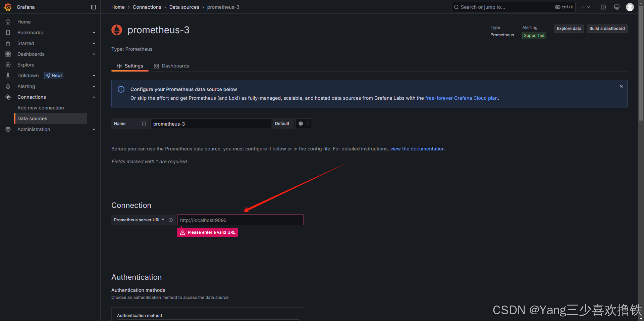Click the Connections breadcrumb link
This screenshot has width=644, height=321.
[147, 7]
